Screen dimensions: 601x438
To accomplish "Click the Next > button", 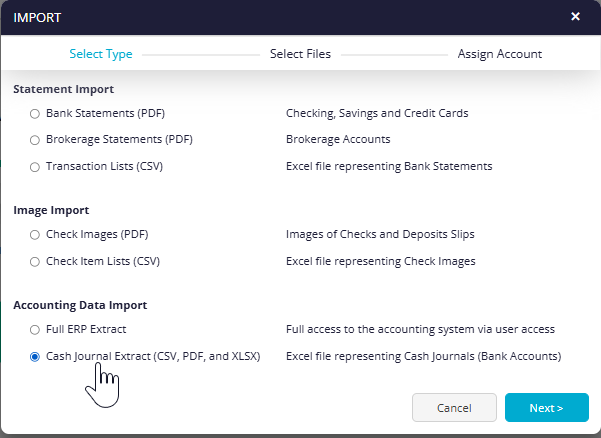I will (547, 408).
